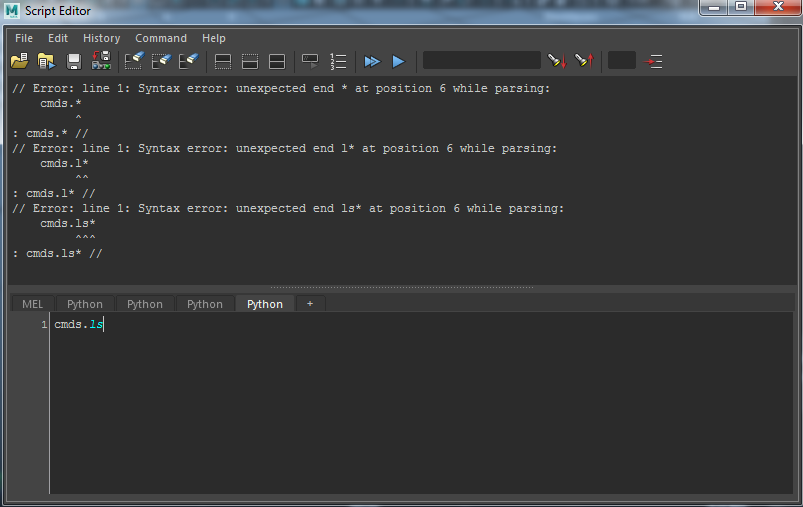
Task: Clear History with the first eraser icon
Action: (134, 61)
